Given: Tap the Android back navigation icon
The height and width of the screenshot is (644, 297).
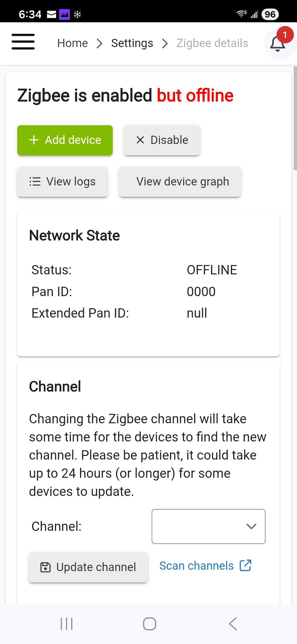Looking at the screenshot, I should click(233, 624).
